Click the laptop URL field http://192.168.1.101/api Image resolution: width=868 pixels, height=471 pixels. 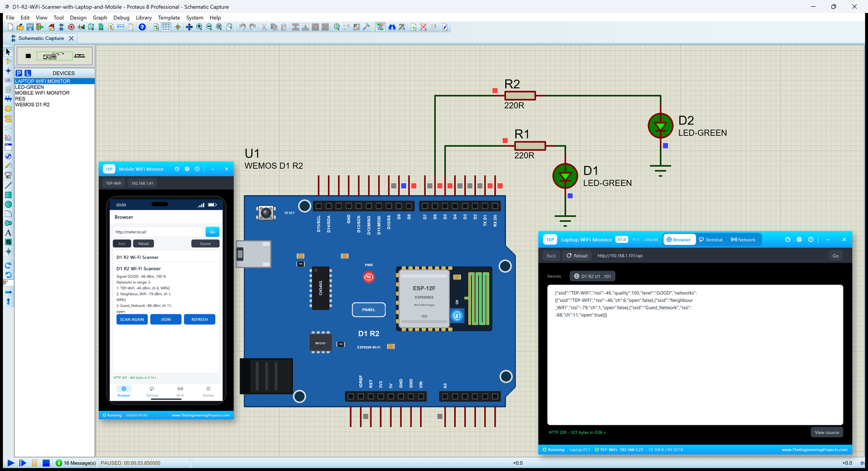point(710,256)
